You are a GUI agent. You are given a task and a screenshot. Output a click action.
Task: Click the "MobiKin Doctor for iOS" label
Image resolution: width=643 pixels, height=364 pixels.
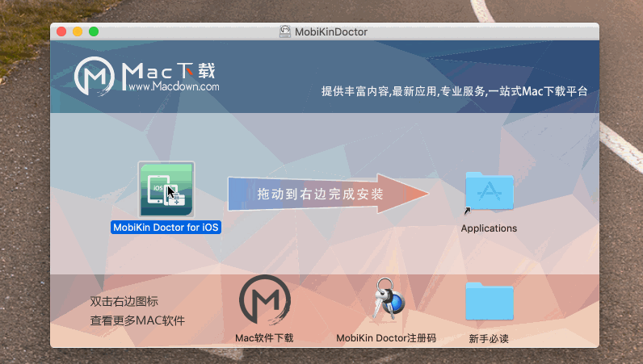click(x=166, y=228)
